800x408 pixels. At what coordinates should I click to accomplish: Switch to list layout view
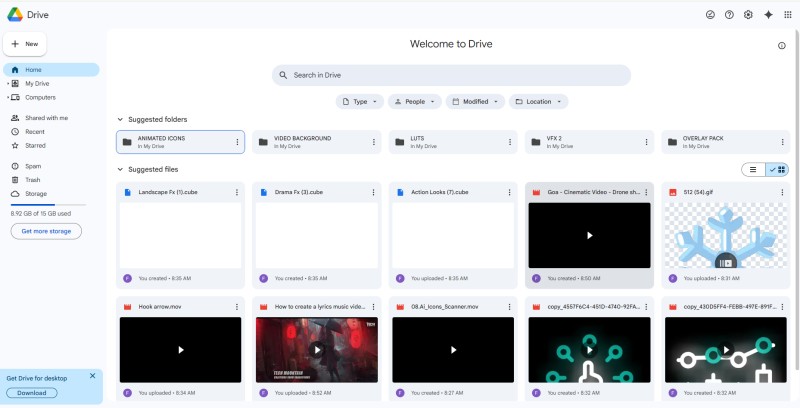click(x=753, y=169)
